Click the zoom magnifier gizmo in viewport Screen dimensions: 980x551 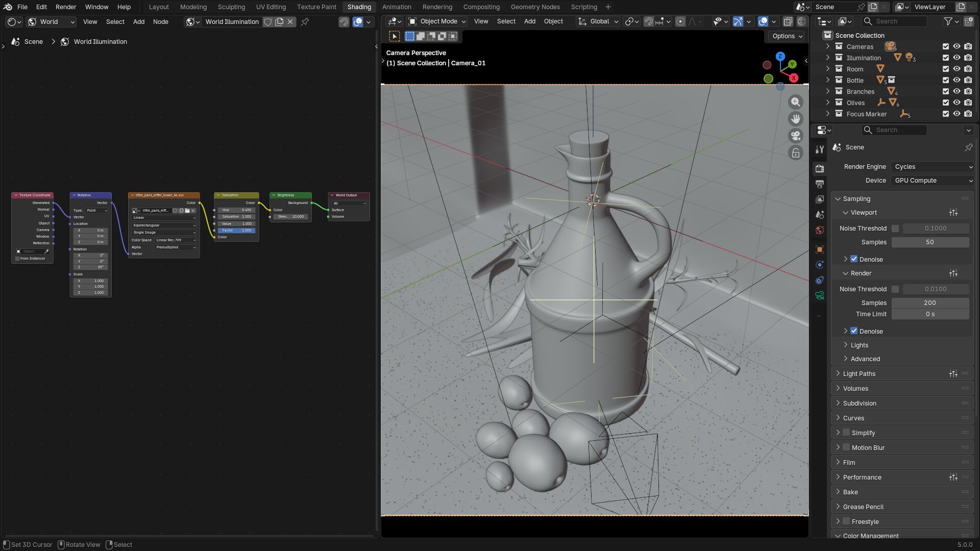(796, 102)
